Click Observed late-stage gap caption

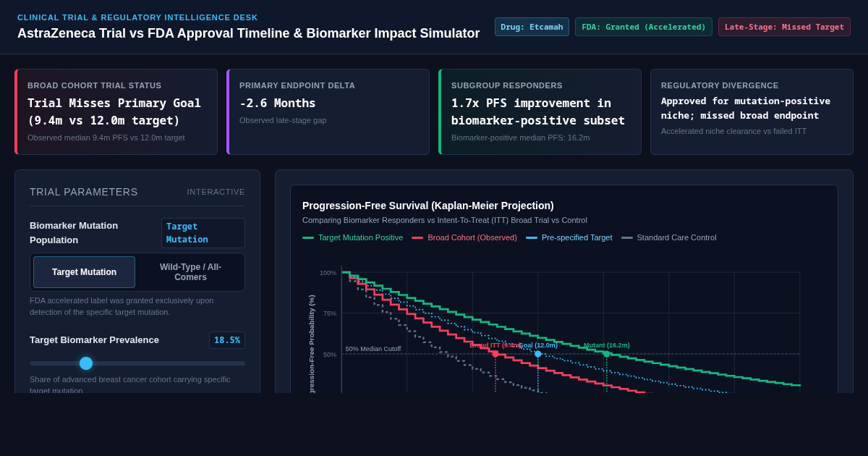click(x=283, y=120)
